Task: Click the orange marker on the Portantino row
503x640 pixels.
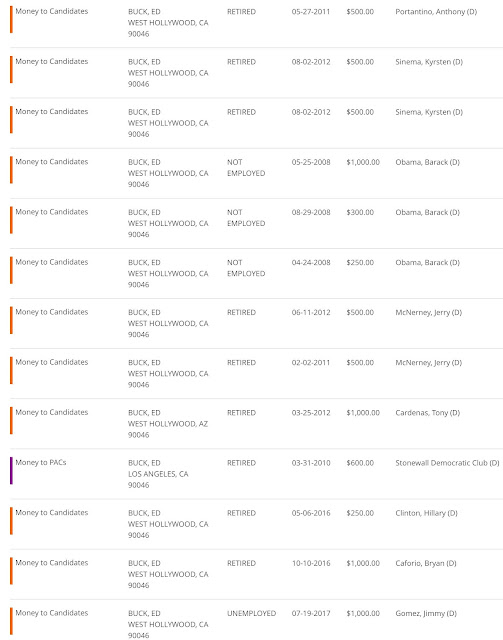Action: coord(11,19)
